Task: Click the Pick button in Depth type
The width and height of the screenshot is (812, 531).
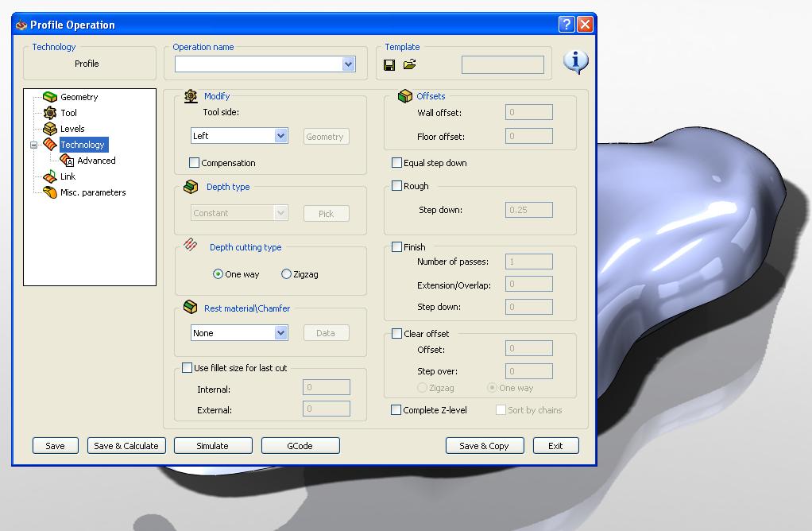Action: tap(327, 214)
